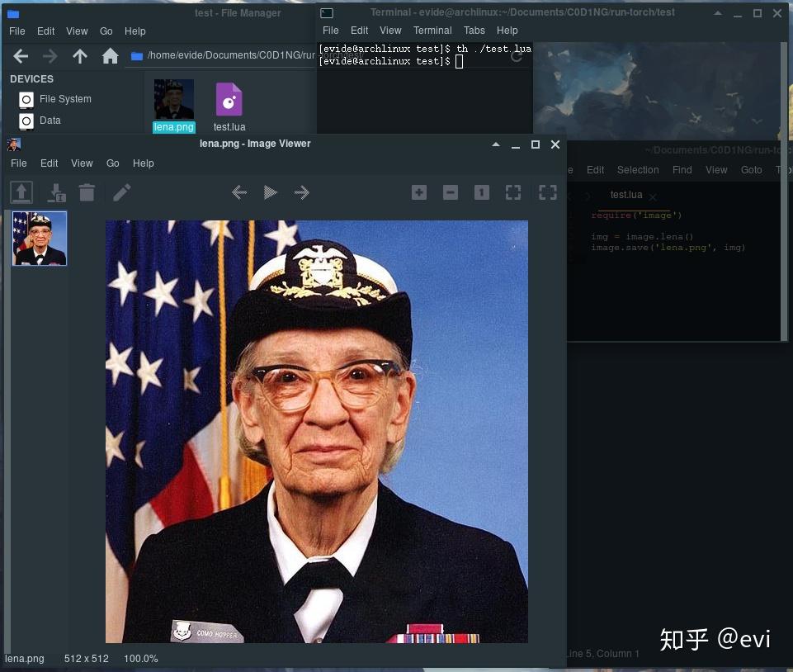Screen dimensions: 793x672
Task: Edit the image with the pencil icon
Action: click(x=121, y=192)
